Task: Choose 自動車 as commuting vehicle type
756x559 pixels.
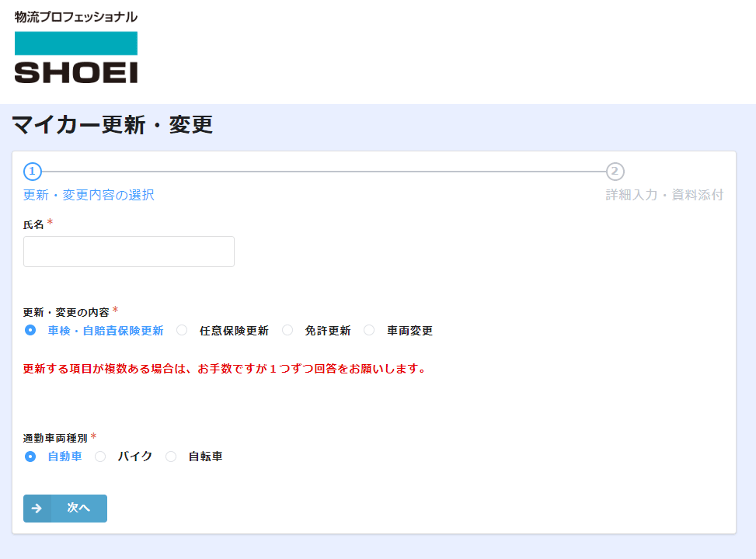Action: [x=30, y=457]
